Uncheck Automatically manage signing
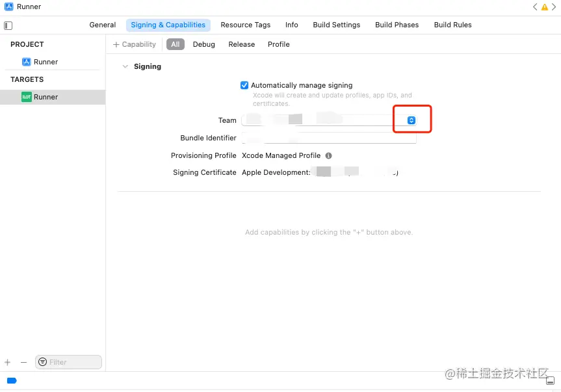Image resolution: width=561 pixels, height=392 pixels. tap(244, 85)
